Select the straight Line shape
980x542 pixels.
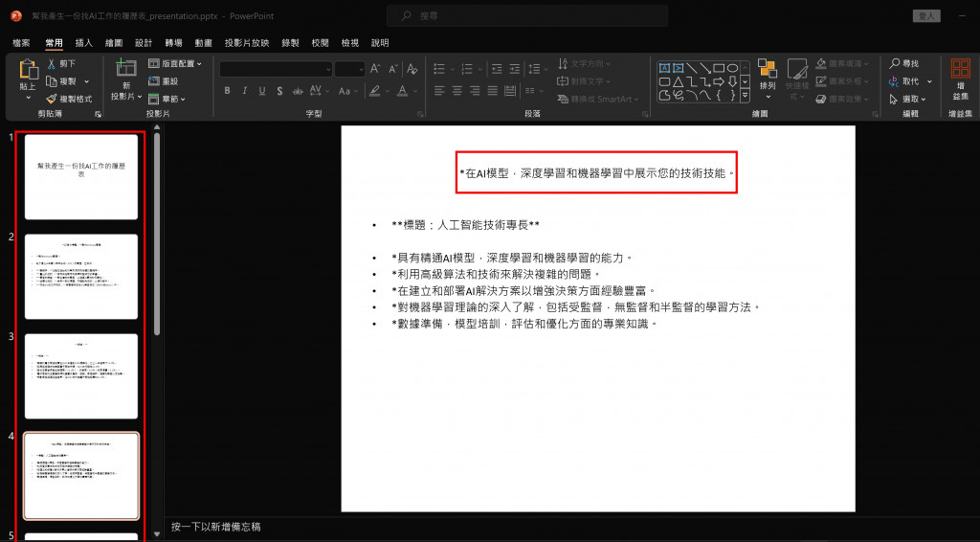click(692, 68)
